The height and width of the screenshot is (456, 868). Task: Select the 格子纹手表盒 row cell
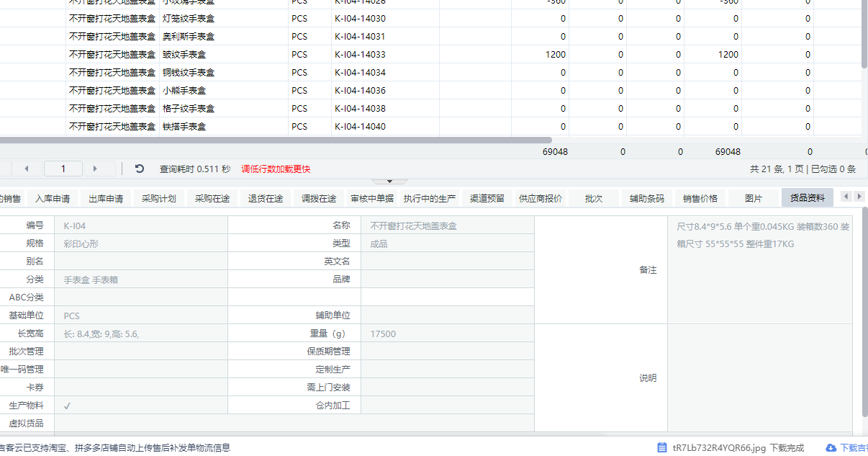[x=224, y=108]
